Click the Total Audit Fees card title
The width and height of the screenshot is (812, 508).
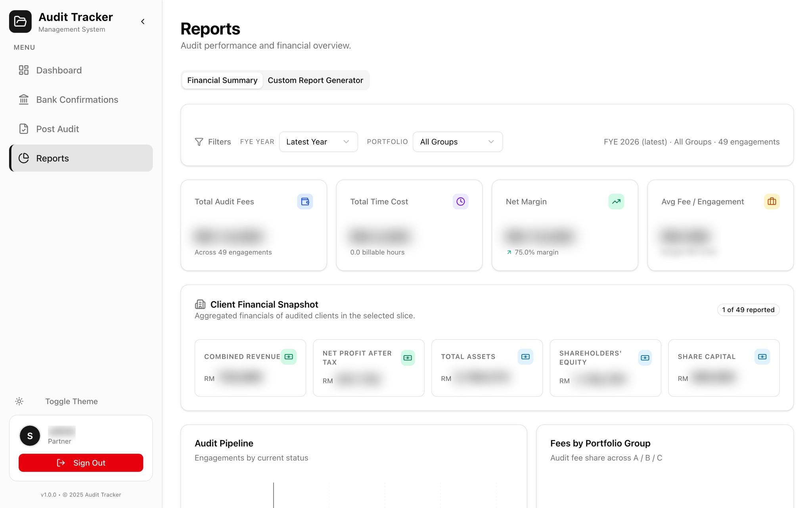pos(224,202)
